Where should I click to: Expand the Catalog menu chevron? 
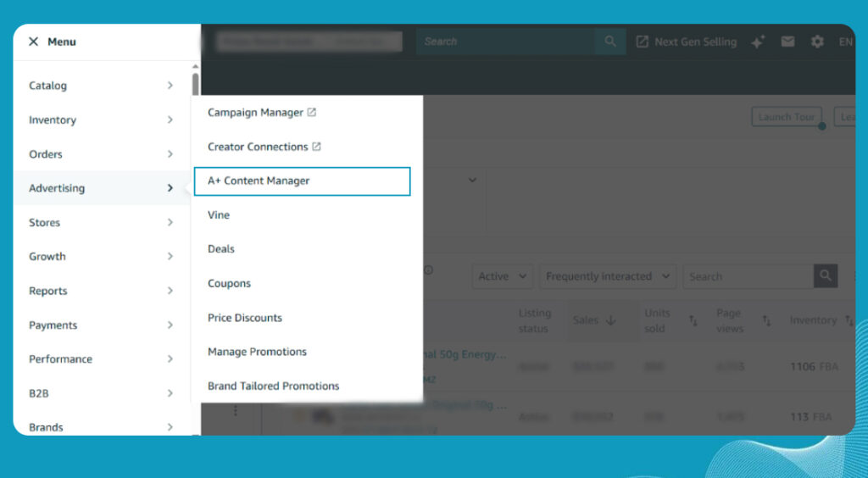(x=170, y=86)
